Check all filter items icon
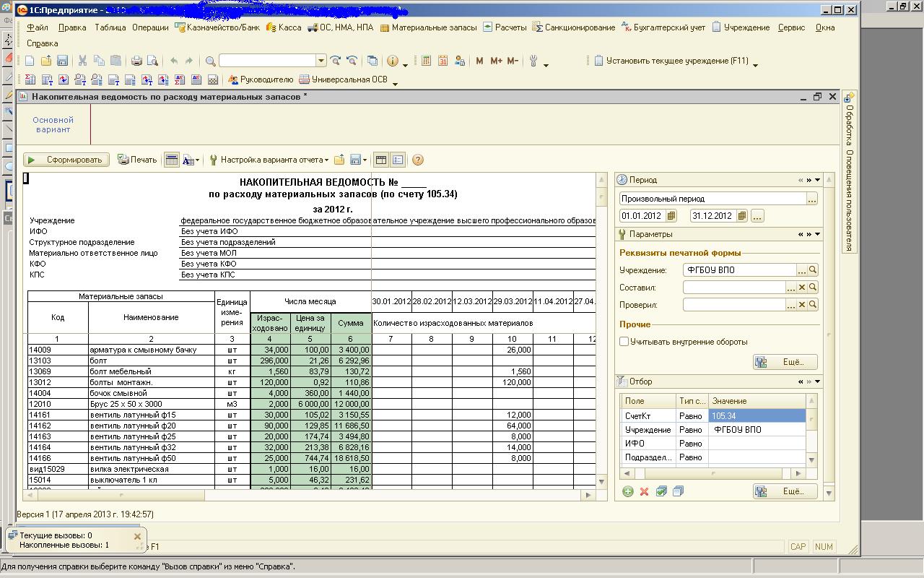The image size is (924, 578). [661, 491]
